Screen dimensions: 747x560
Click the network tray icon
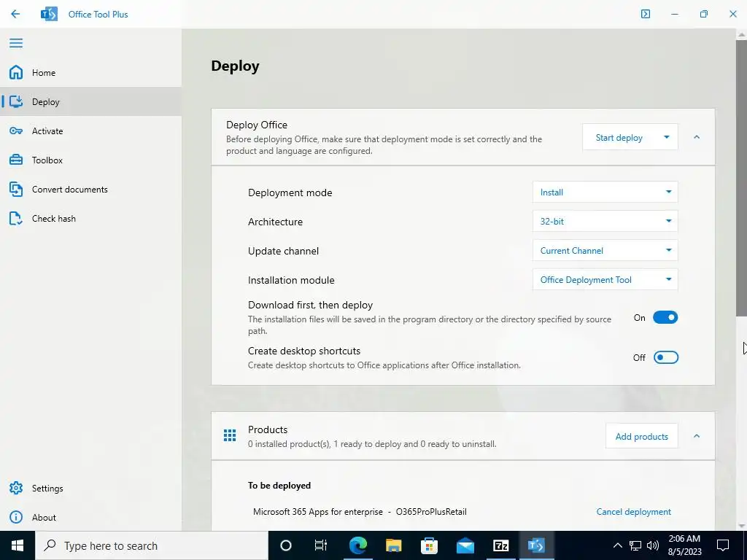635,545
